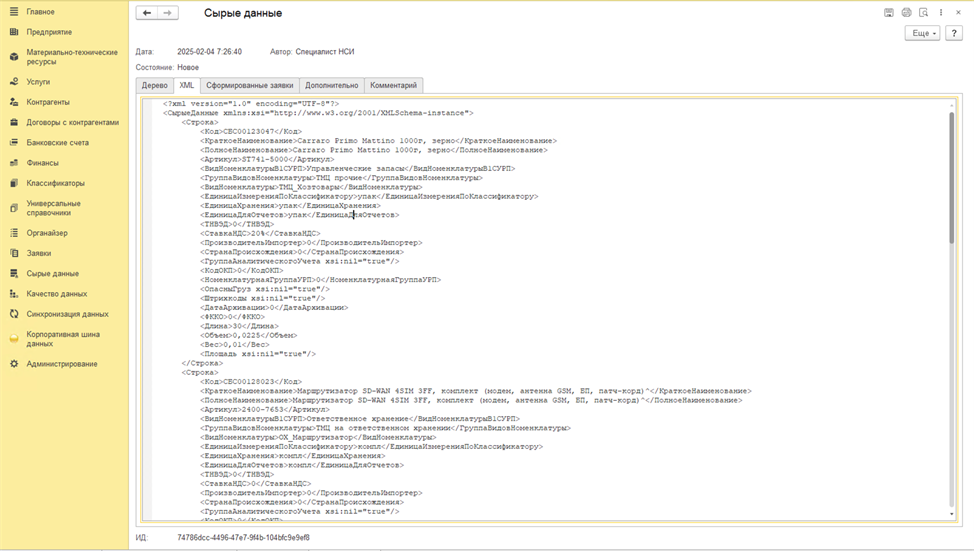Open the Комментарий tab

point(393,86)
